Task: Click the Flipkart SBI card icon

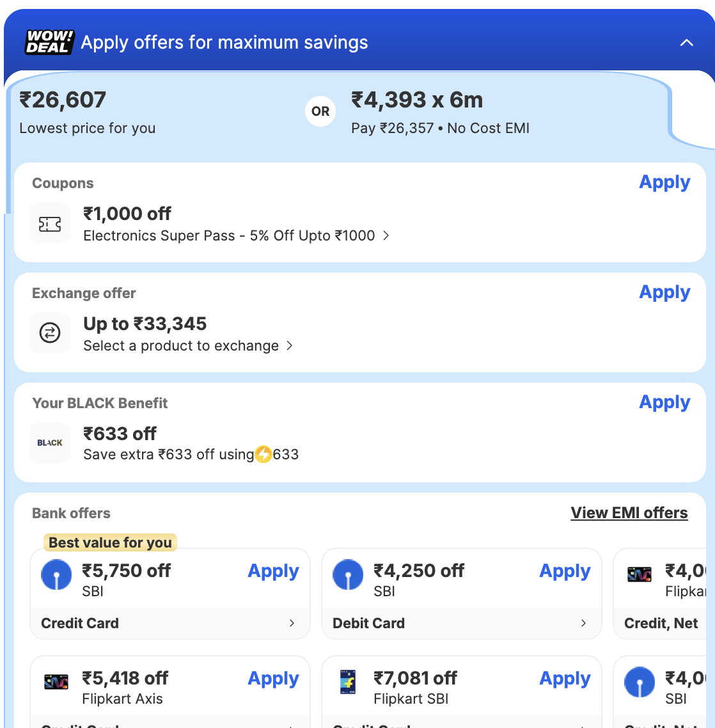Action: pos(348,682)
